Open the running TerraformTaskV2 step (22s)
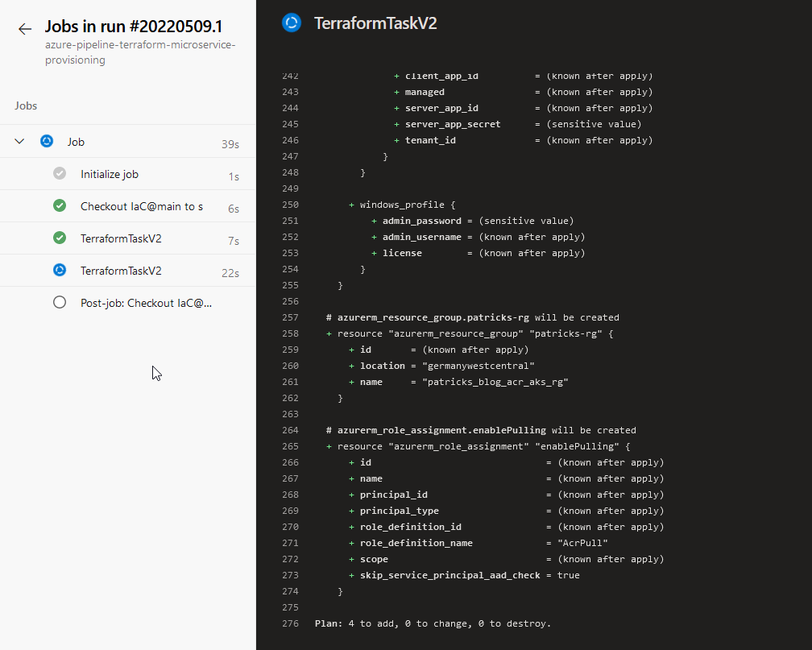 (x=128, y=271)
